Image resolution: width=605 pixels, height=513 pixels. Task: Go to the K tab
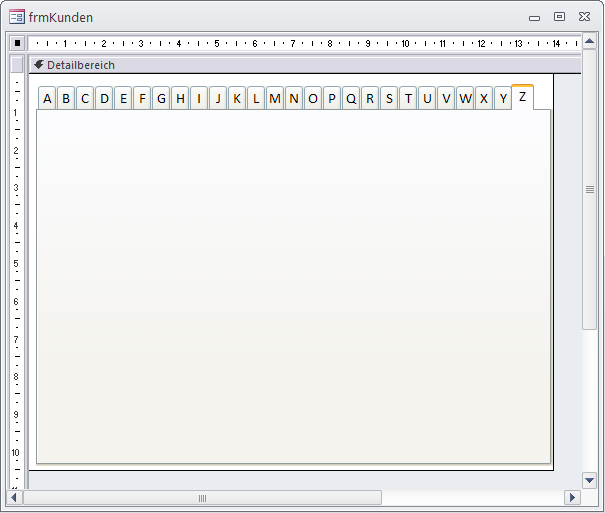point(237,98)
